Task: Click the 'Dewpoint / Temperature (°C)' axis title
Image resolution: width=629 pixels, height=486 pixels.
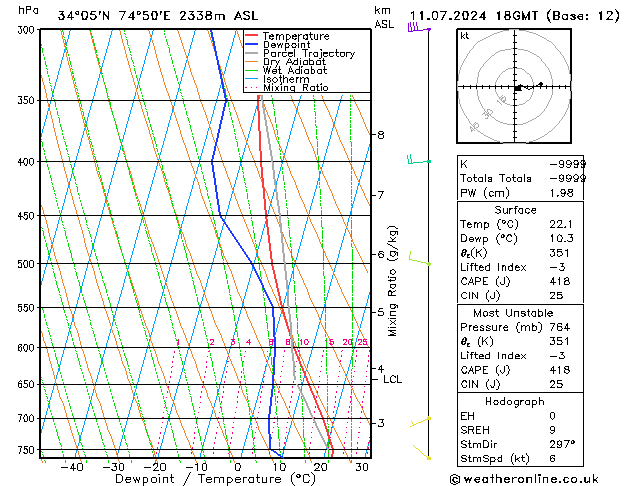Action: pyautogui.click(x=215, y=479)
